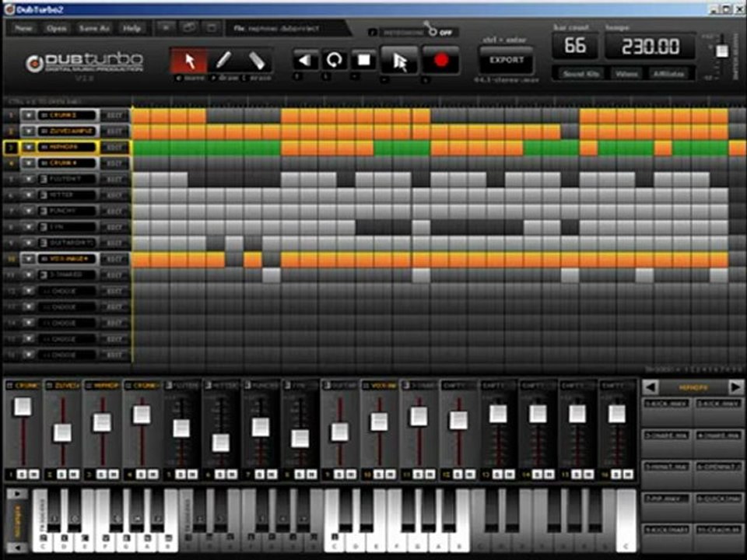Open the Videos tab
The height and width of the screenshot is (560, 747).
coord(626,74)
